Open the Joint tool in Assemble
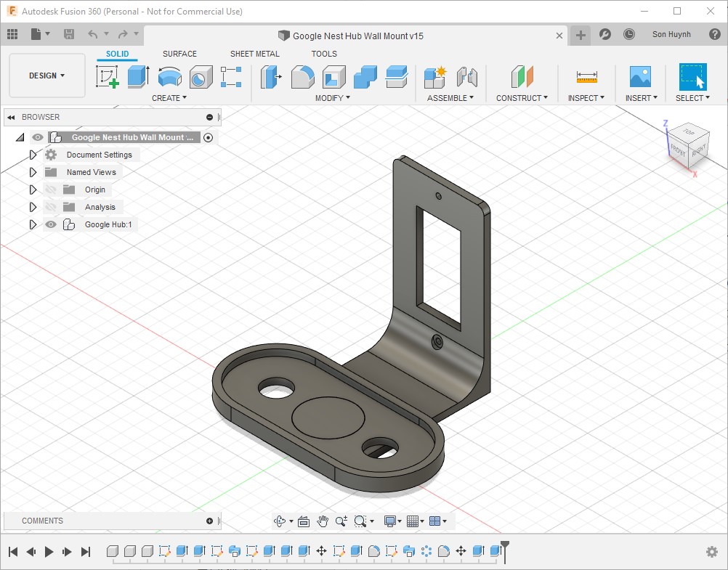Viewport: 728px width, 570px height. [466, 76]
